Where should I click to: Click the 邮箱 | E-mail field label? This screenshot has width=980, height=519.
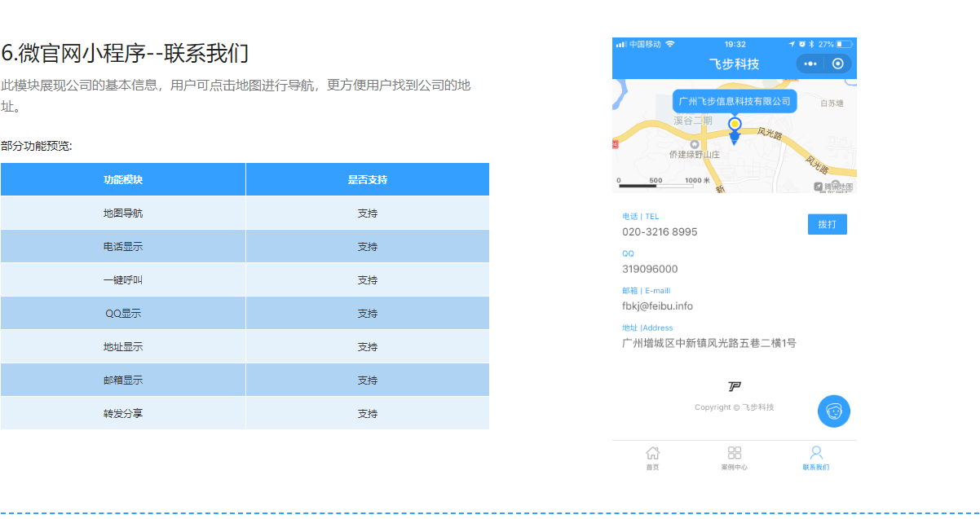point(647,291)
